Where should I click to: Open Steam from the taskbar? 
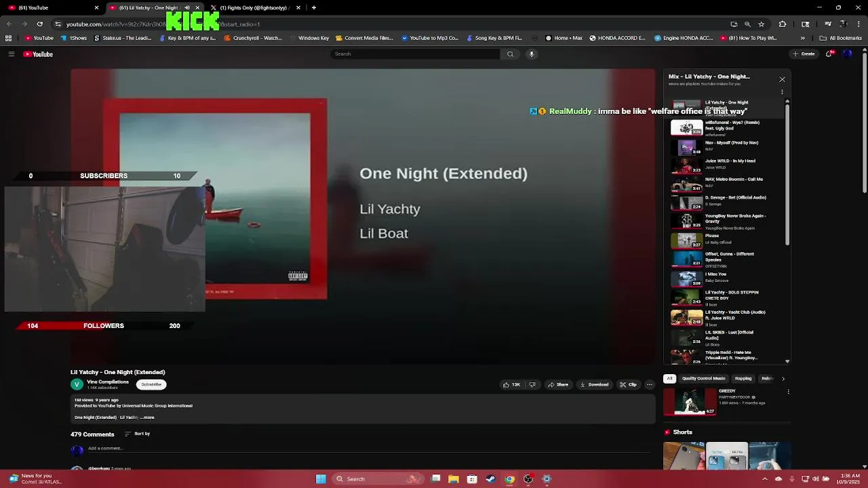pyautogui.click(x=490, y=479)
